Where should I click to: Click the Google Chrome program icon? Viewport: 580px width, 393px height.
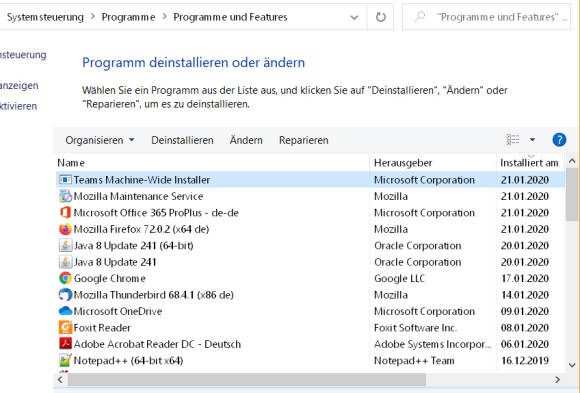click(65, 278)
